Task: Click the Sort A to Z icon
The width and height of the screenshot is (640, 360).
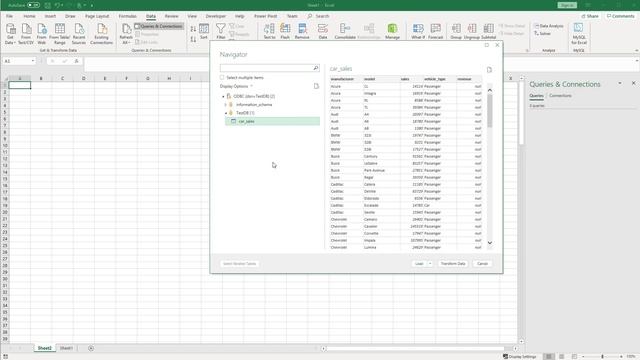Action: coord(193,29)
